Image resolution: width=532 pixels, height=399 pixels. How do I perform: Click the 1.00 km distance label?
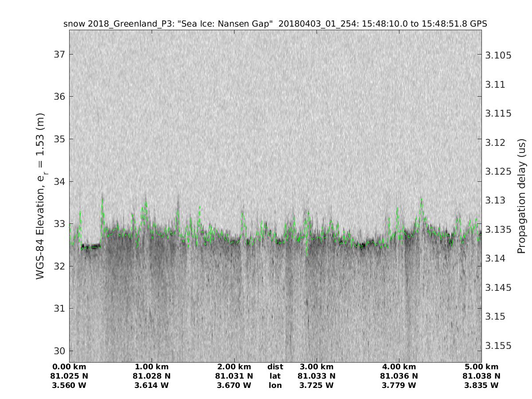point(151,367)
